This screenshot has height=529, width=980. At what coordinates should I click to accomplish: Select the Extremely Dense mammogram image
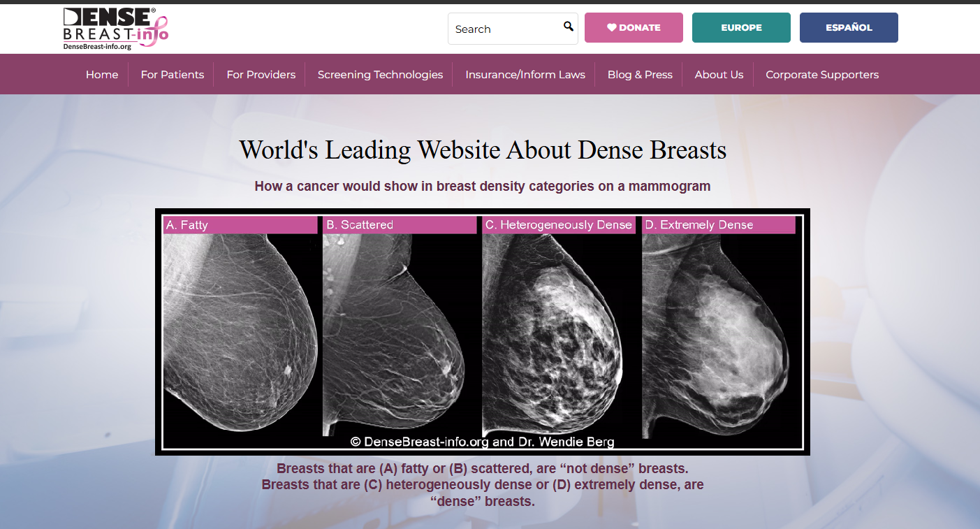click(719, 328)
